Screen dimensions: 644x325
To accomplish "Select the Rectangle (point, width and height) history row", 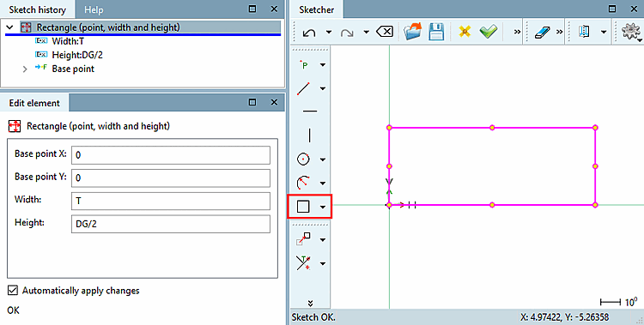I will click(x=150, y=27).
